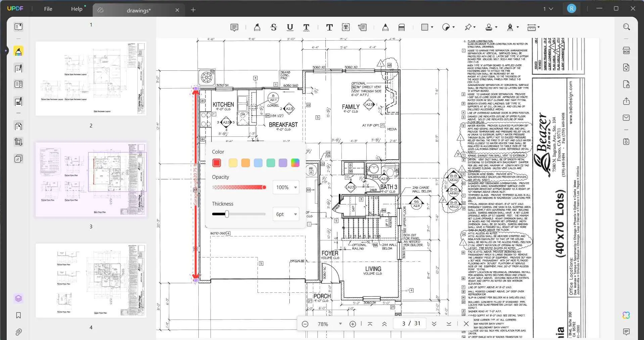Close the drawings* tab
Viewport: 644px width, 340px height.
coord(177,10)
